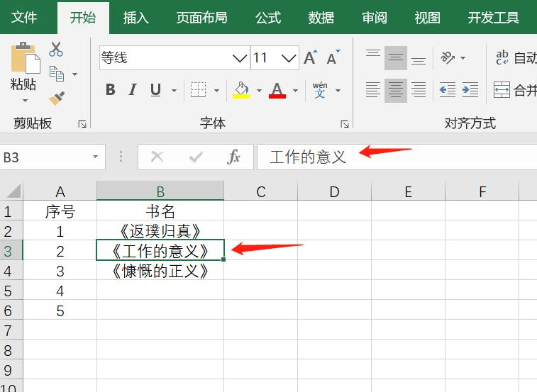Switch to the 数据 tab
The image size is (537, 392).
[x=321, y=17]
